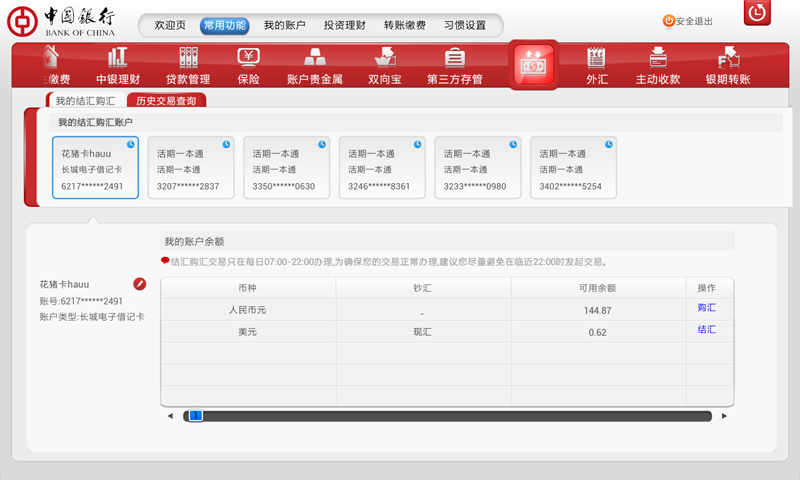Click 安全退出 to log out safely
800x480 pixels.
tap(688, 21)
